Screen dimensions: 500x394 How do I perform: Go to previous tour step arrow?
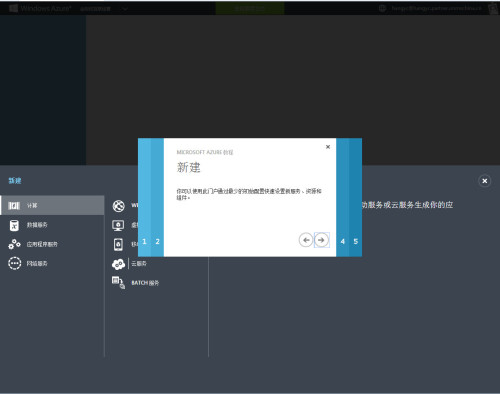click(x=306, y=240)
